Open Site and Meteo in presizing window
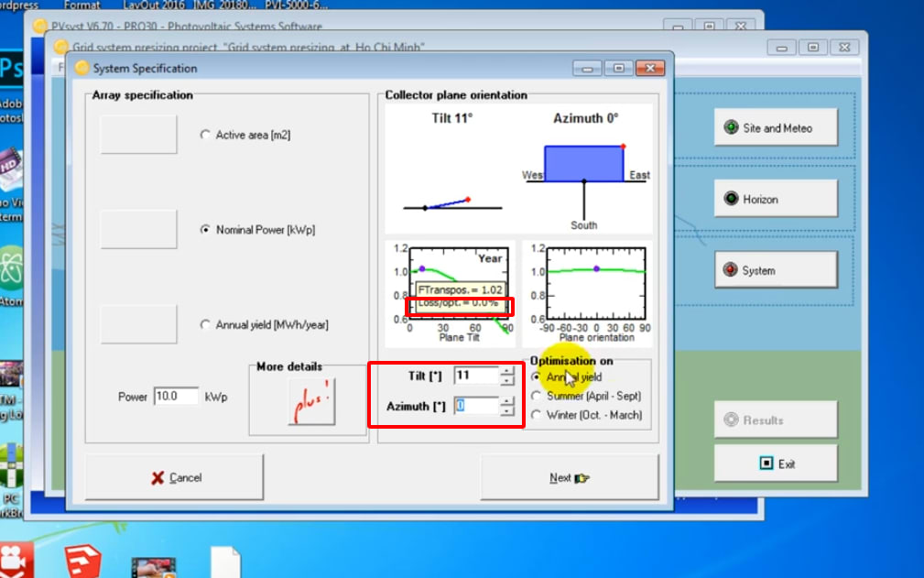Viewport: 924px width, 578px height. tap(776, 127)
